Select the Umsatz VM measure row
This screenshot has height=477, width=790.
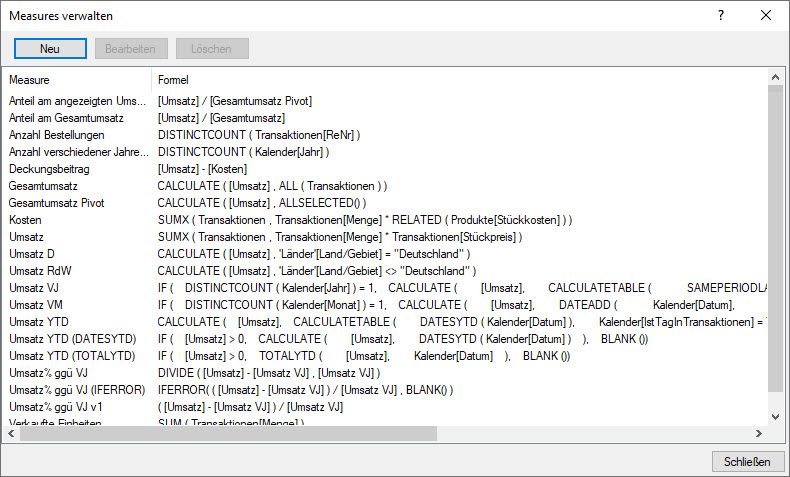[36, 305]
